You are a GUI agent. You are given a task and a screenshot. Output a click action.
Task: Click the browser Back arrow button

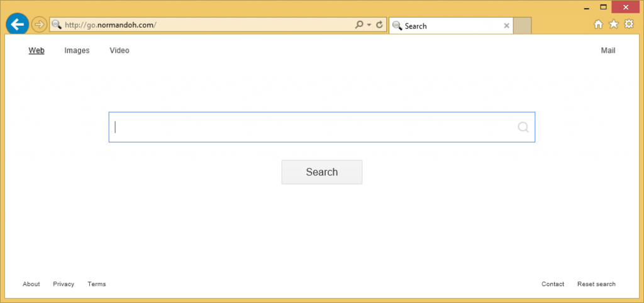tap(18, 25)
